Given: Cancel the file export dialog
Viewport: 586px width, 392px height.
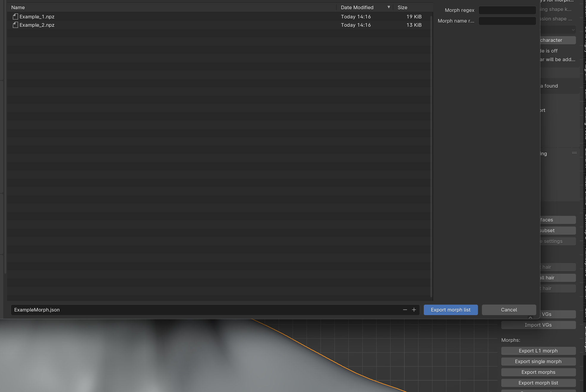Looking at the screenshot, I should click(509, 310).
